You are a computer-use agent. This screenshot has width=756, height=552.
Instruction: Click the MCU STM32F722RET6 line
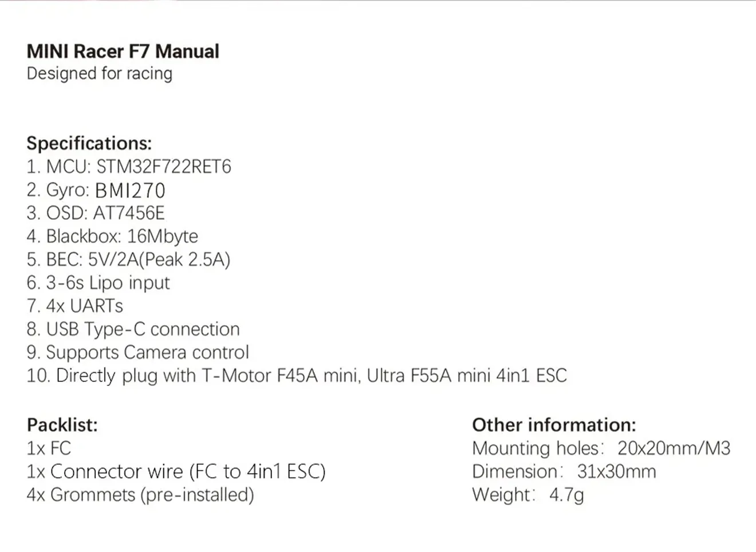pos(129,167)
